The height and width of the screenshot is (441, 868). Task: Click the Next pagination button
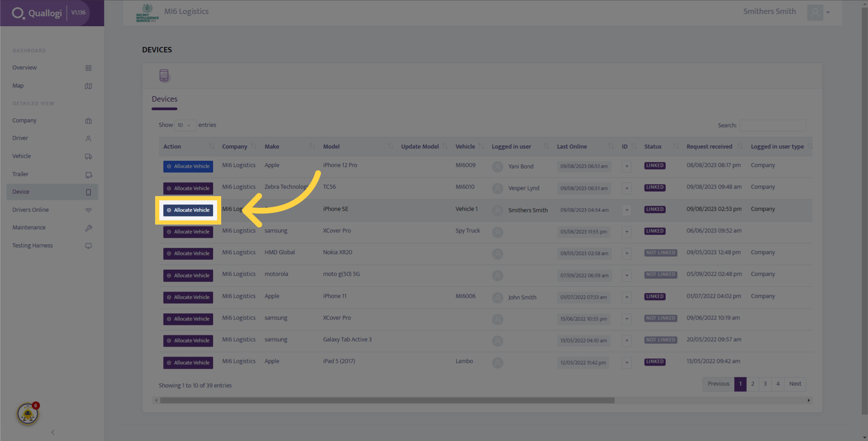click(x=795, y=384)
